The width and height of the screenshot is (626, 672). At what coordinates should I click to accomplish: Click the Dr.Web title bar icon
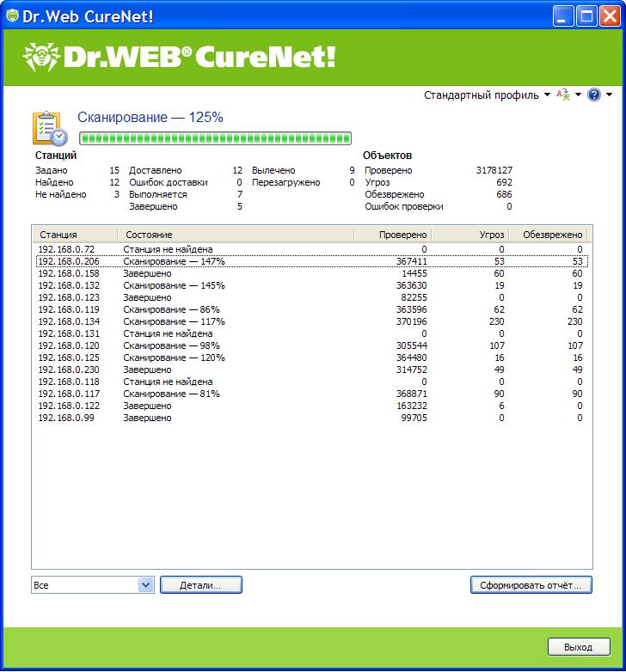tap(12, 14)
